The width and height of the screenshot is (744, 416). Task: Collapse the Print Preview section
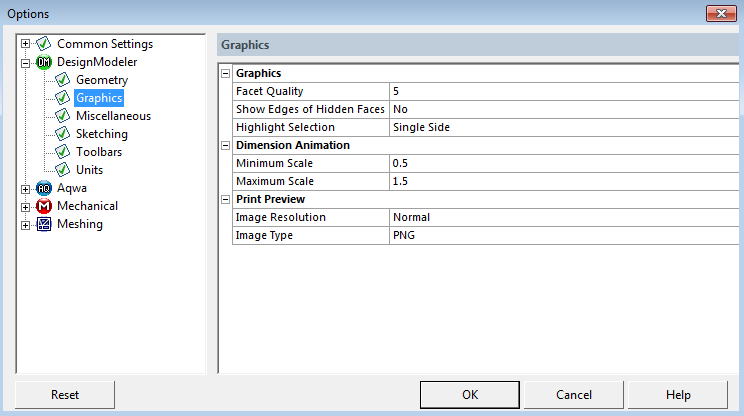tap(225, 200)
